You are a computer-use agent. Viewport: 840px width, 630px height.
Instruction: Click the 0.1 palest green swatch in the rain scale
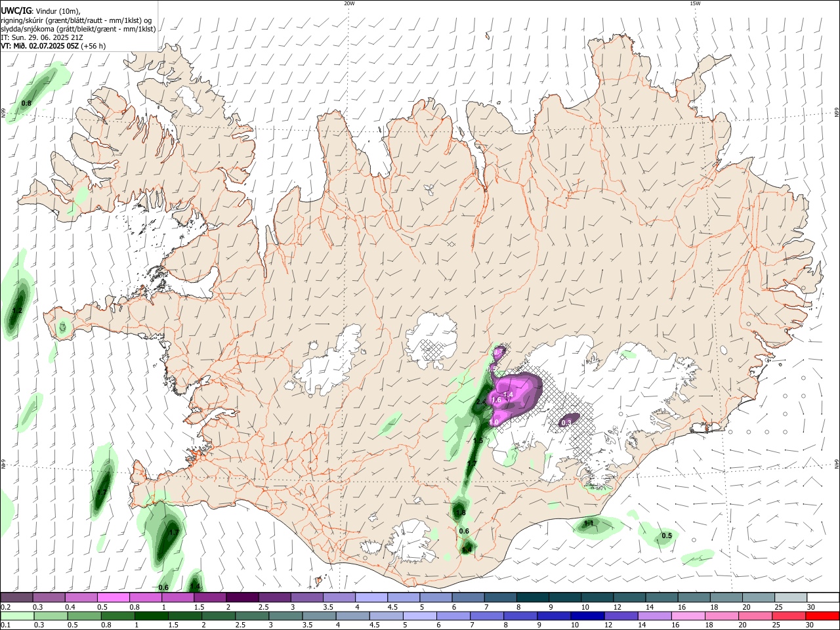(x=16, y=616)
